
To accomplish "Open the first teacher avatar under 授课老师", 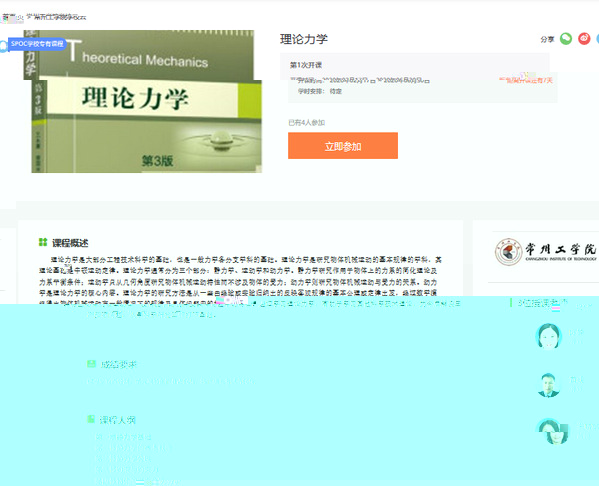I will click(x=549, y=336).
